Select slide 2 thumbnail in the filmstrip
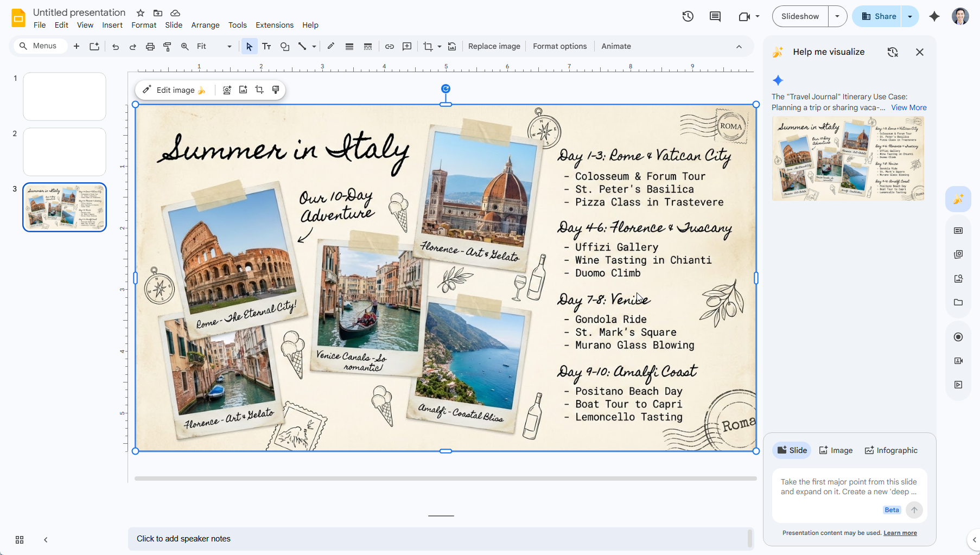The image size is (980, 555). click(64, 152)
